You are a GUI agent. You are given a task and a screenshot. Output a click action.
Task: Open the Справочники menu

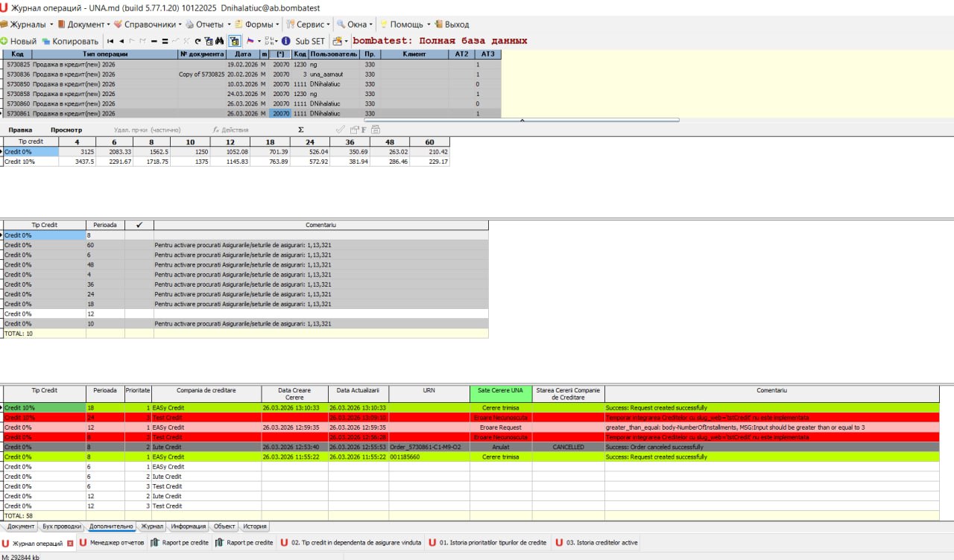pyautogui.click(x=148, y=24)
